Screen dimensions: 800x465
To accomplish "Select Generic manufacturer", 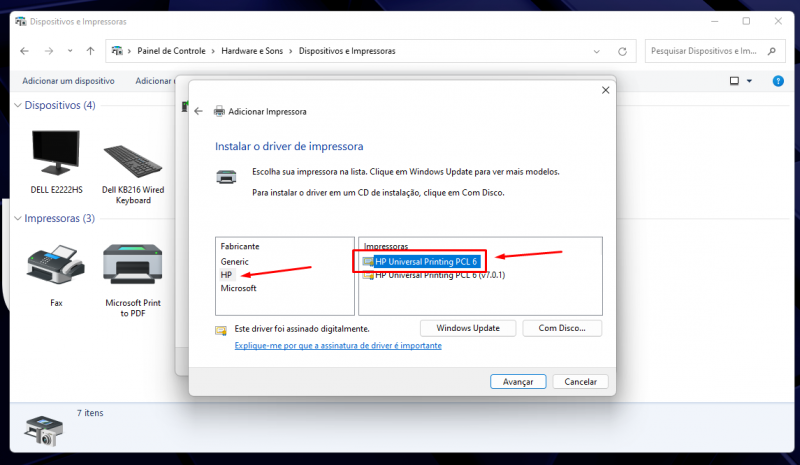I will pos(234,261).
